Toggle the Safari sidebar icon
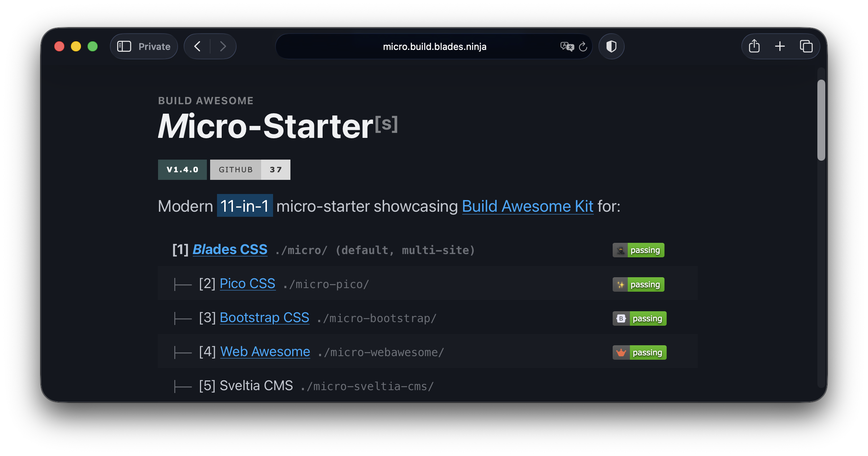The width and height of the screenshot is (868, 456). pyautogui.click(x=124, y=46)
